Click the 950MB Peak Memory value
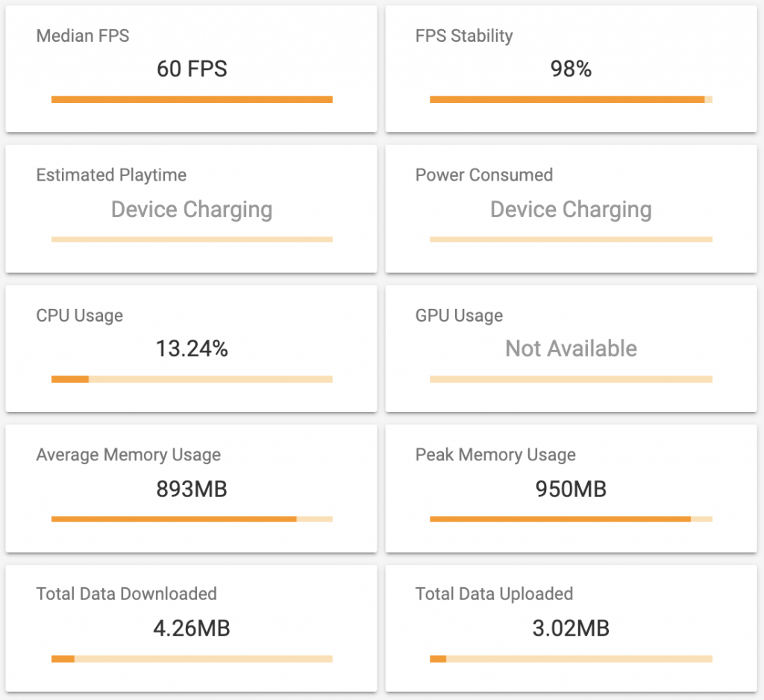Screen dimensions: 764x700 [571, 490]
